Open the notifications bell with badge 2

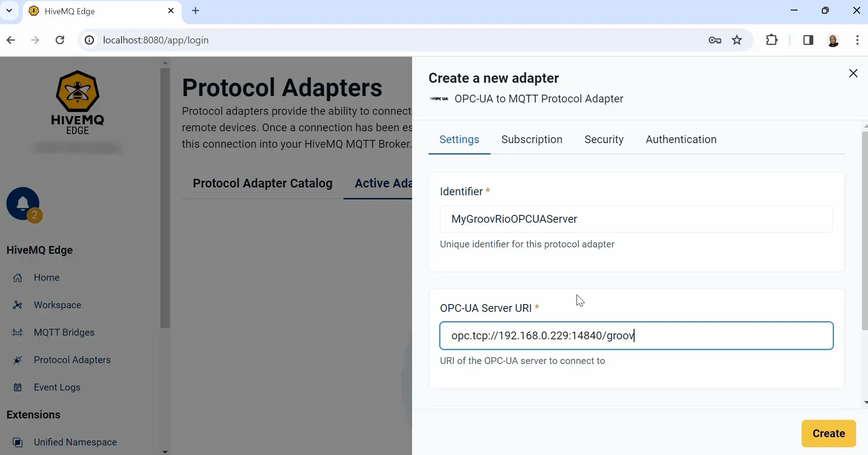(x=23, y=204)
